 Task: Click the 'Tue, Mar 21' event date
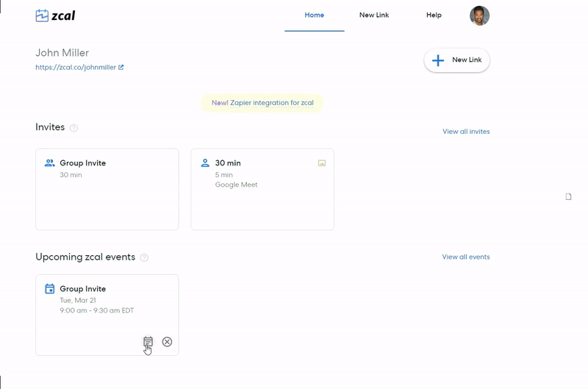(x=78, y=301)
